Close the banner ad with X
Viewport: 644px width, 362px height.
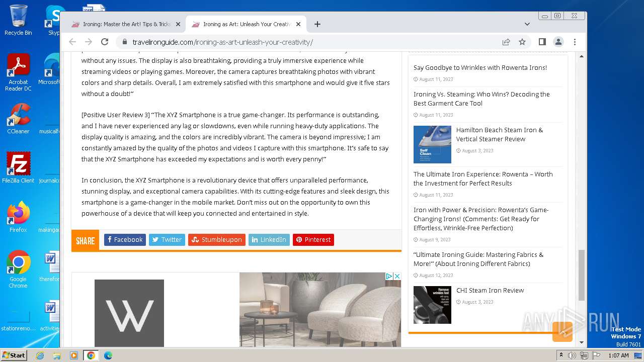[397, 277]
